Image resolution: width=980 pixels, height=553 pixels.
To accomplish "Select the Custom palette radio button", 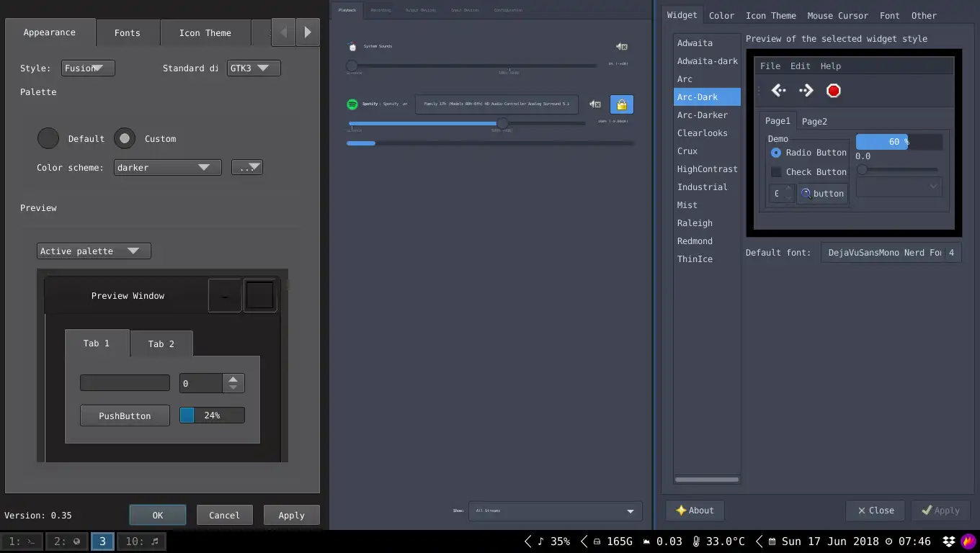I will (125, 138).
